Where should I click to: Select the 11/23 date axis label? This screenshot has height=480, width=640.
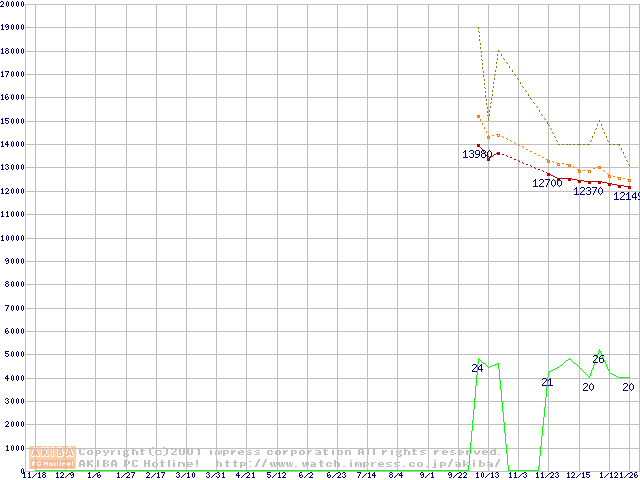pos(547,475)
